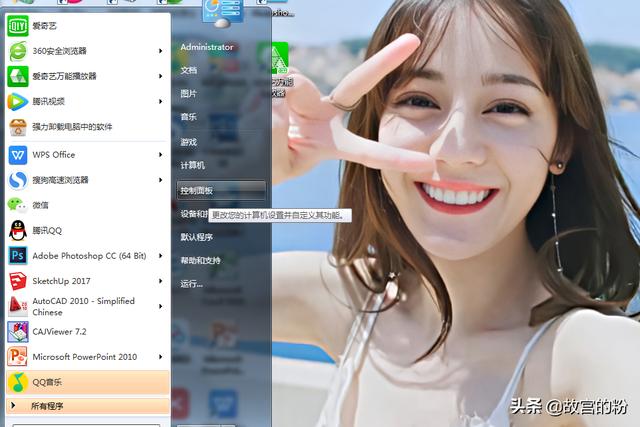Click the 强力卸载电脑中的软件 icon
Screen dimensions: 640x427
[x=18, y=127]
